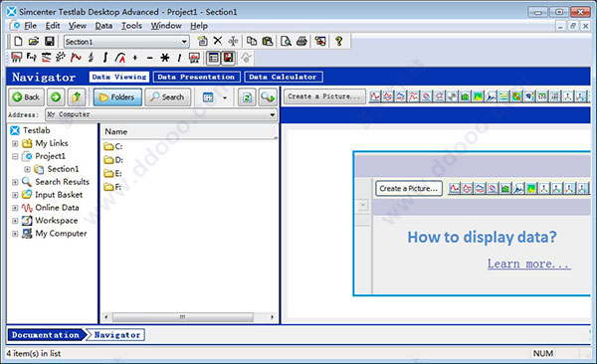Open the File menu

click(31, 26)
